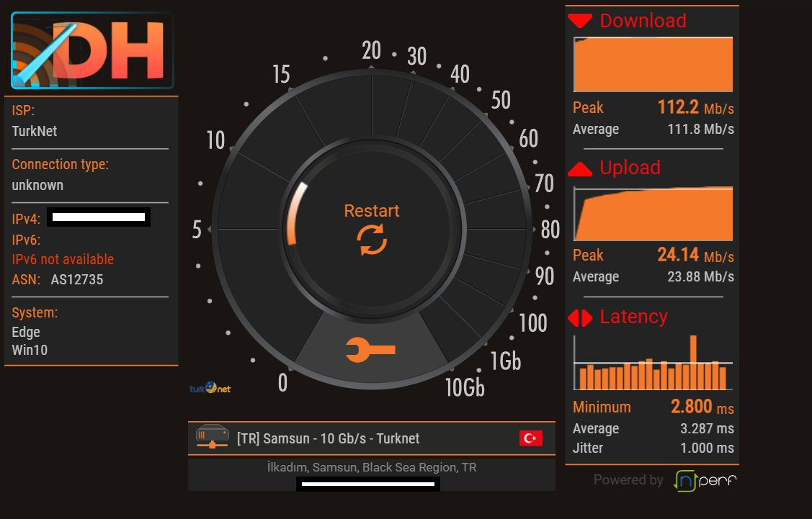
Task: Click the Restart test button
Action: [x=372, y=229]
